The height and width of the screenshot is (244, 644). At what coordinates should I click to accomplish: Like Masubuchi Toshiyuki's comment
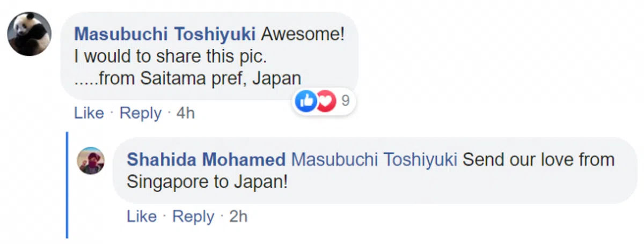click(x=89, y=113)
